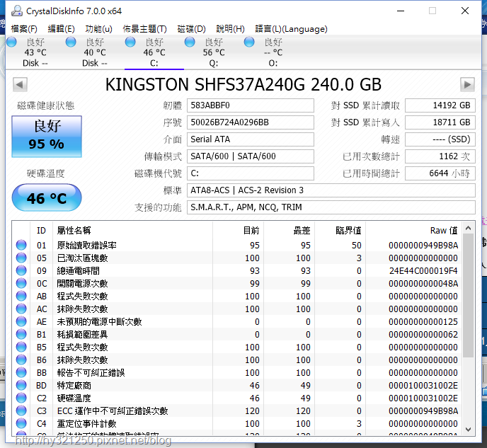Click total host reads 14192 GB value
487x448 pixels.
point(440,105)
